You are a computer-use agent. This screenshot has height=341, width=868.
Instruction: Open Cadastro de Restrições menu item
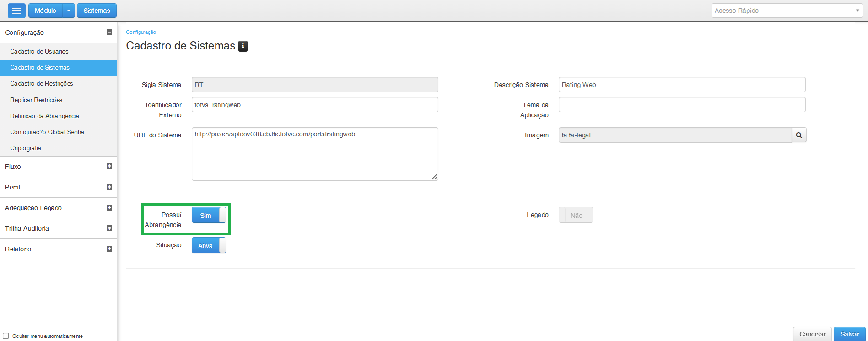[x=59, y=83]
